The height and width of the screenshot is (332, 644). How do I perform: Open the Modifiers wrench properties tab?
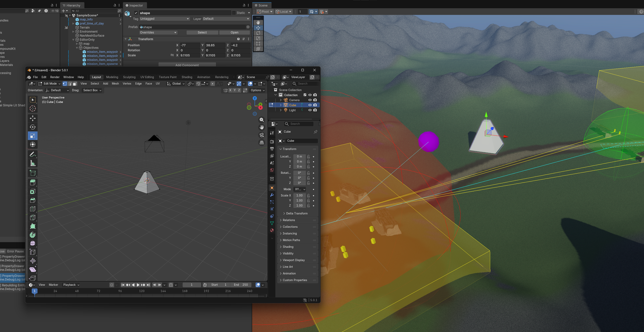coord(272,195)
